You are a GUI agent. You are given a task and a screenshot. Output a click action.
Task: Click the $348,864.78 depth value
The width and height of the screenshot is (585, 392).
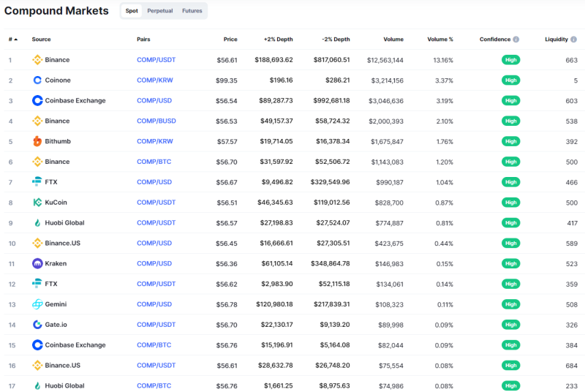click(331, 263)
